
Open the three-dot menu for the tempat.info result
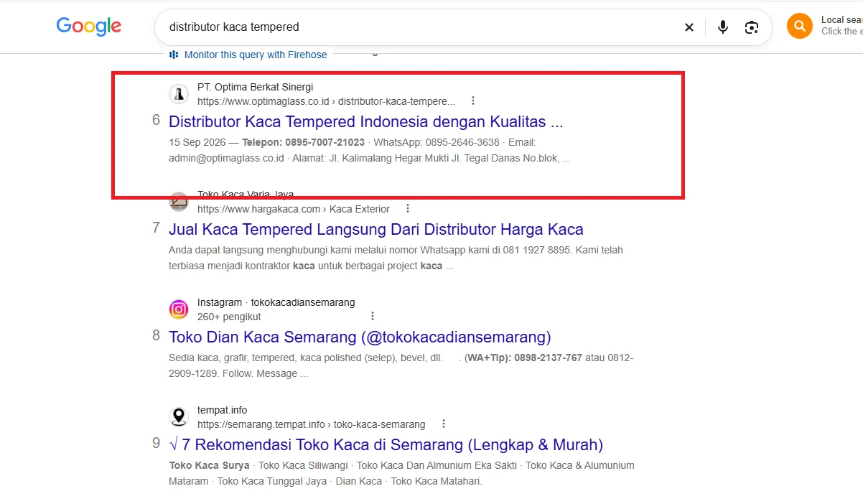tap(444, 424)
